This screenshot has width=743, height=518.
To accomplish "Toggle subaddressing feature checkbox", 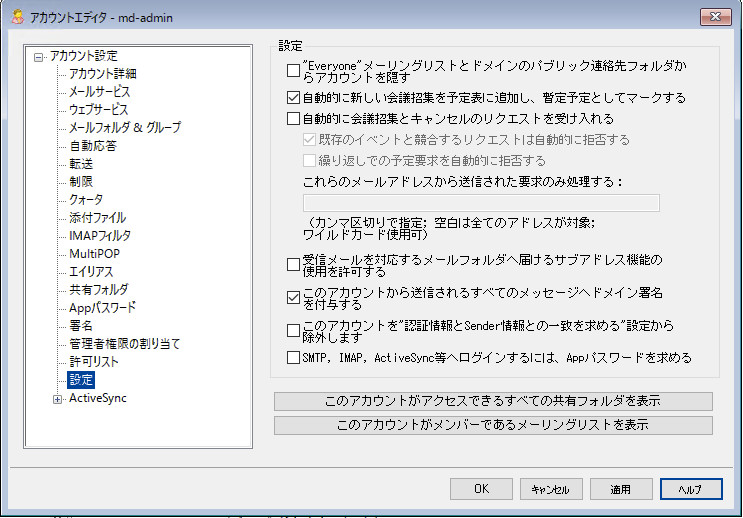I will point(293,266).
